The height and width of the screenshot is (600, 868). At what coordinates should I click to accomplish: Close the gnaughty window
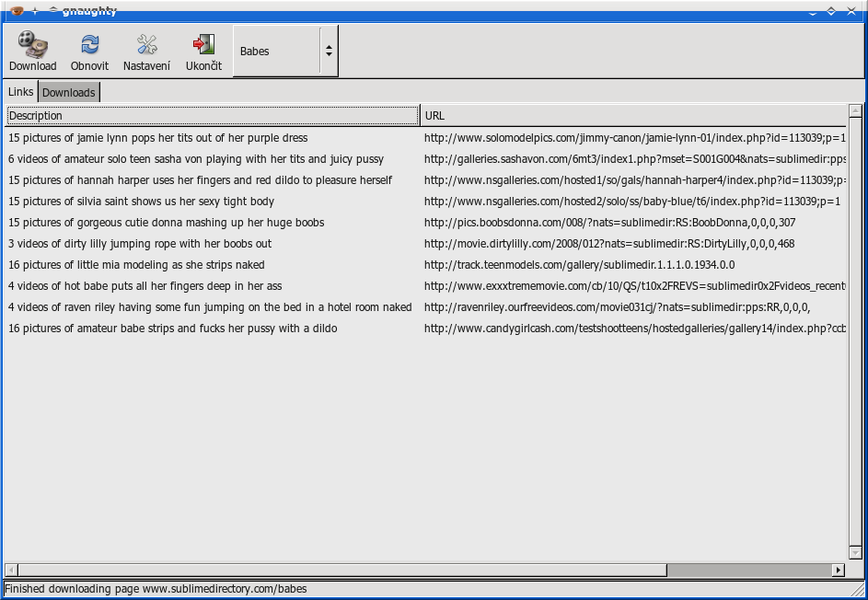(851, 10)
